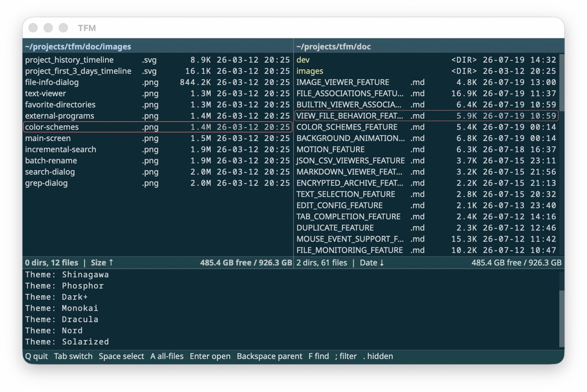Click the 'Date ↓' sort indicator
The image size is (587, 392).
(372, 263)
